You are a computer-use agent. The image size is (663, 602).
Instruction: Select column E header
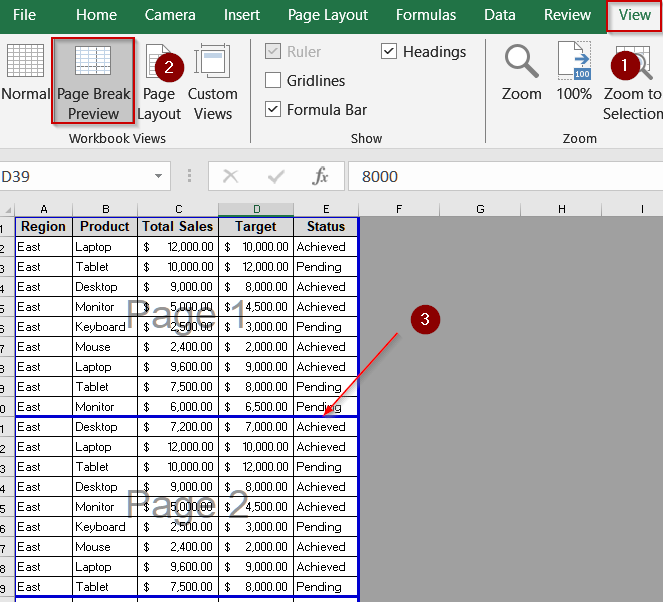[x=326, y=209]
